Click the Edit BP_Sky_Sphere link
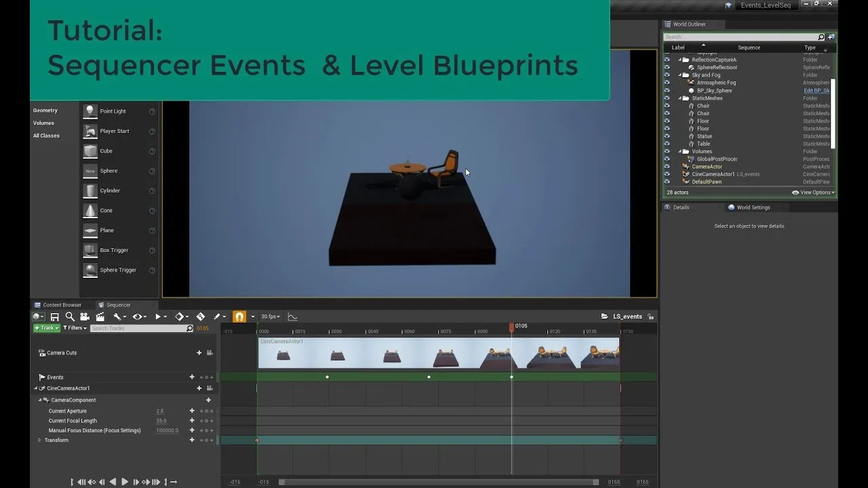The width and height of the screenshot is (868, 488). 817,90
